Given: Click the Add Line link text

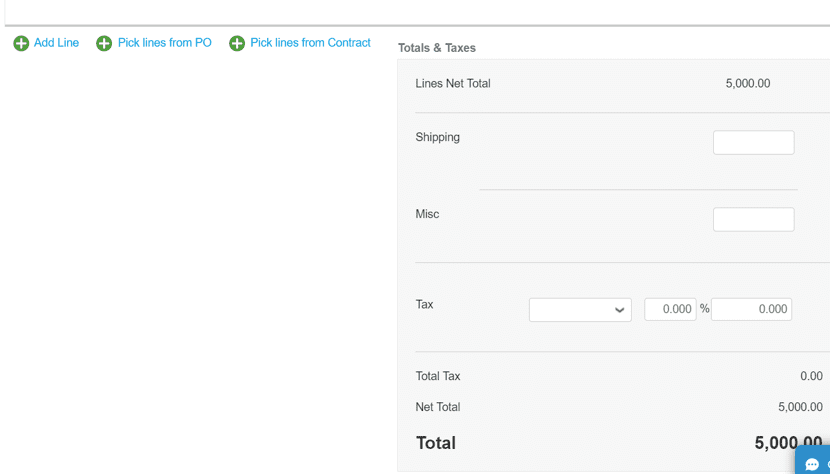Looking at the screenshot, I should 56,43.
